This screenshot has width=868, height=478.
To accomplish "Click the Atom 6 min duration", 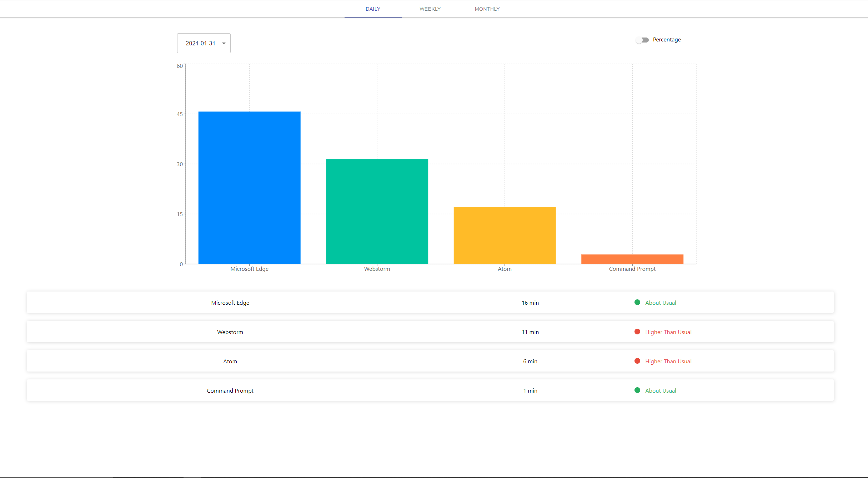I will [530, 362].
